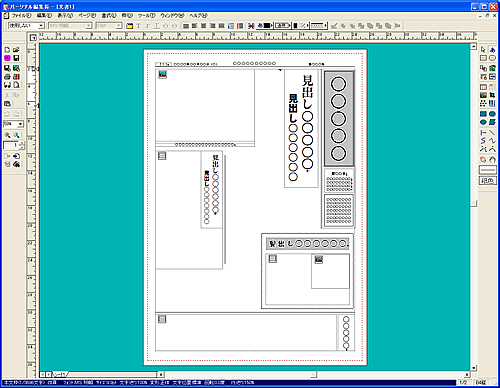
Task: Open the zoom percentage dropdown
Action: (x=20, y=124)
